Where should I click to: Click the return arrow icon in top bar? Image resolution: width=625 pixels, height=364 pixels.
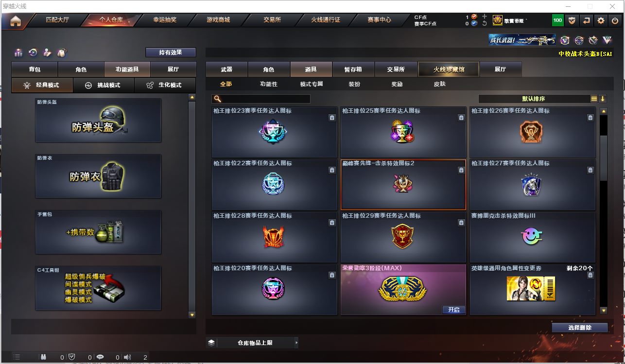click(587, 20)
